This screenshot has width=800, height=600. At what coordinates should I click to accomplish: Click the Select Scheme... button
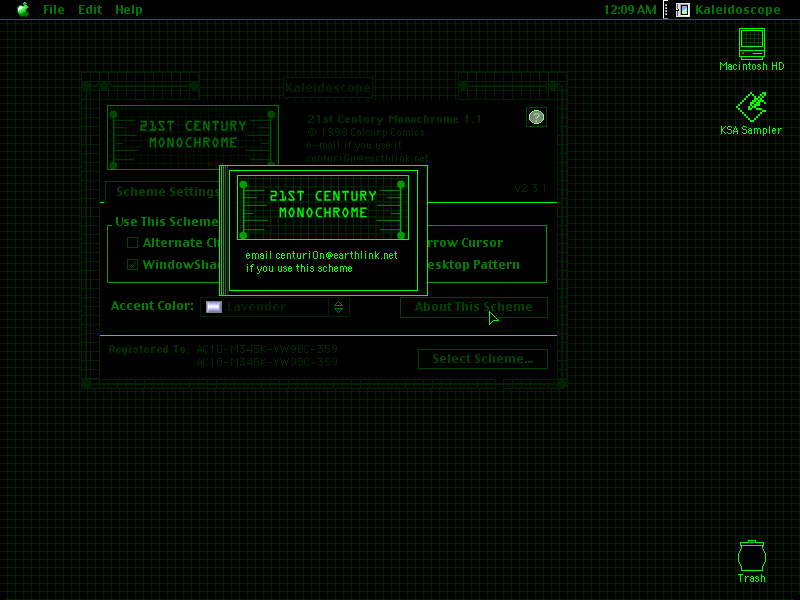[483, 359]
